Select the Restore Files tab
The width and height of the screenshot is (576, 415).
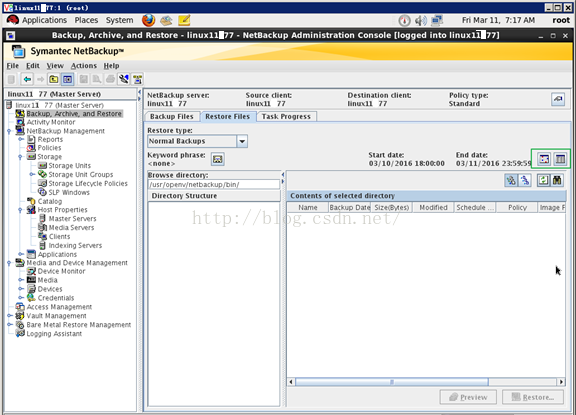click(228, 116)
